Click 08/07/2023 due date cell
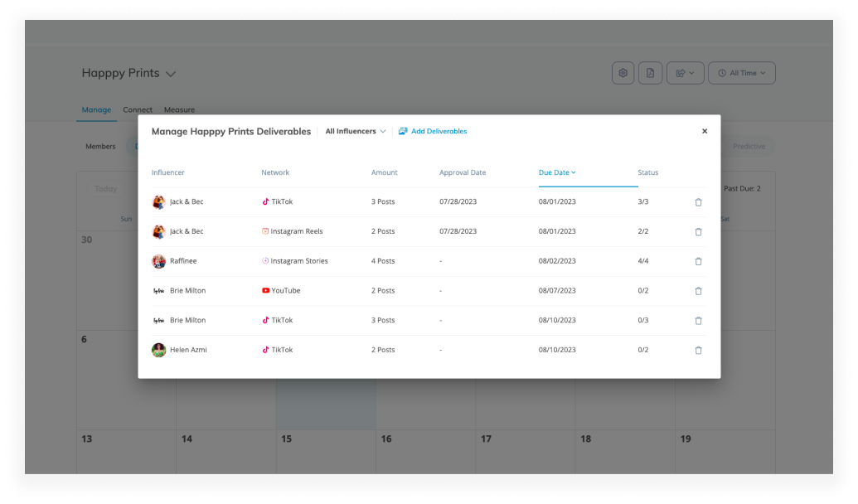The width and height of the screenshot is (858, 504). pos(557,291)
